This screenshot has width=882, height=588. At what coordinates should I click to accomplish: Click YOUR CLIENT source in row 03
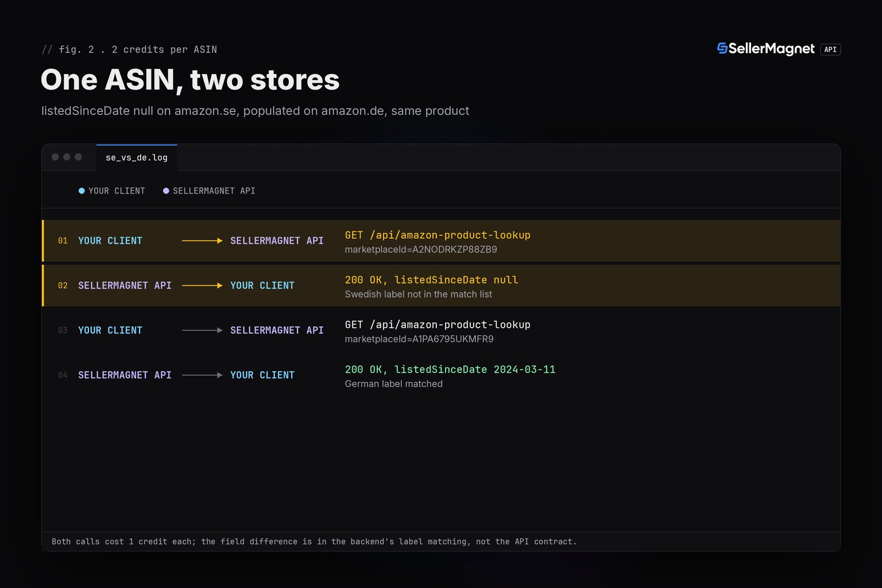[x=110, y=330]
